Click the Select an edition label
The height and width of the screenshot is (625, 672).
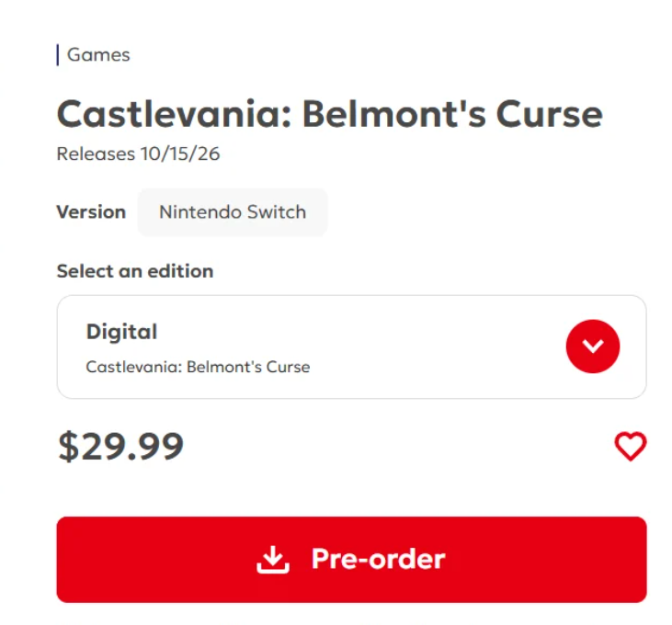pyautogui.click(x=135, y=271)
